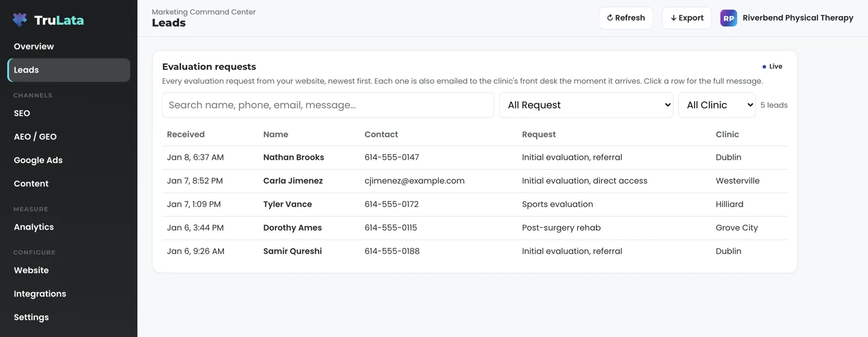This screenshot has width=868, height=337.
Task: Click the Refresh button
Action: [626, 18]
